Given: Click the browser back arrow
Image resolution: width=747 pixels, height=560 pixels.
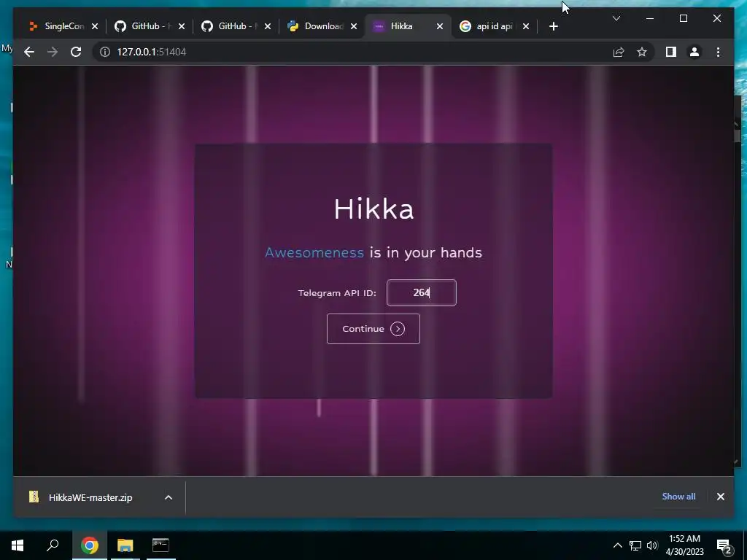Looking at the screenshot, I should 29,52.
